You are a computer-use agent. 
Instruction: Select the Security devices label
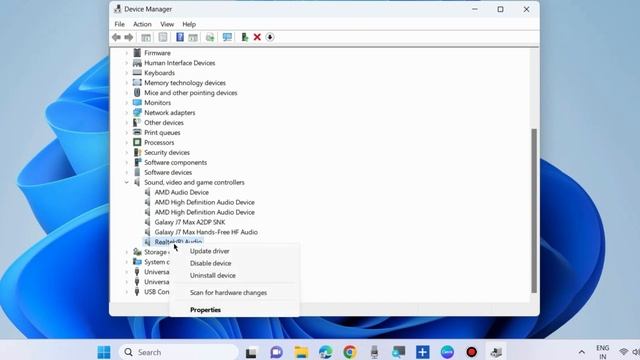tap(167, 152)
